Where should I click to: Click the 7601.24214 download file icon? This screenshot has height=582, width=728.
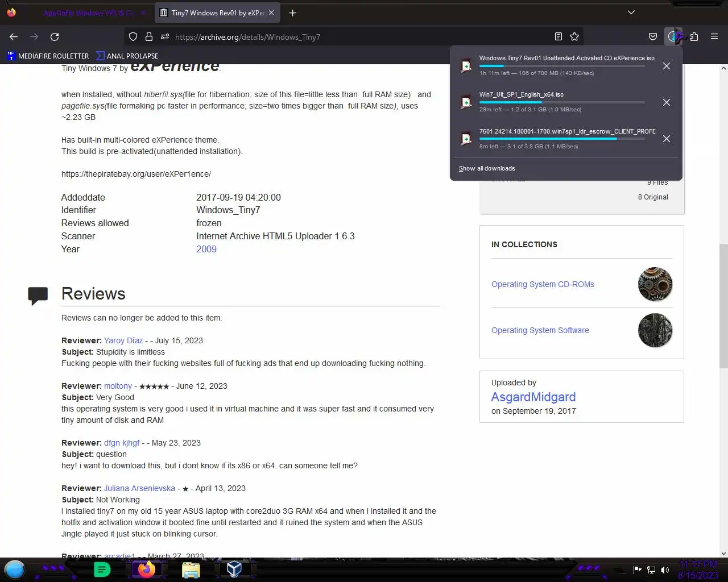click(466, 139)
